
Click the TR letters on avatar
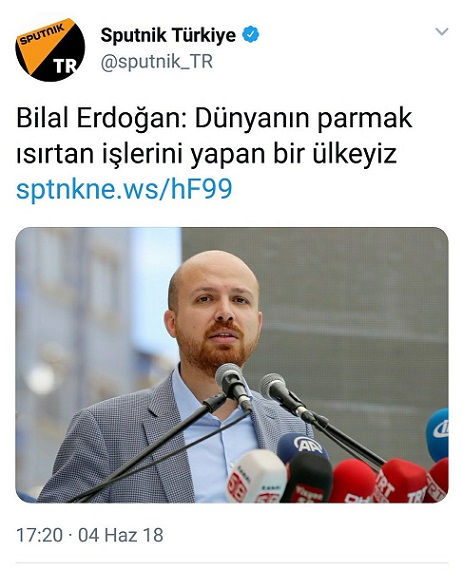pyautogui.click(x=65, y=66)
